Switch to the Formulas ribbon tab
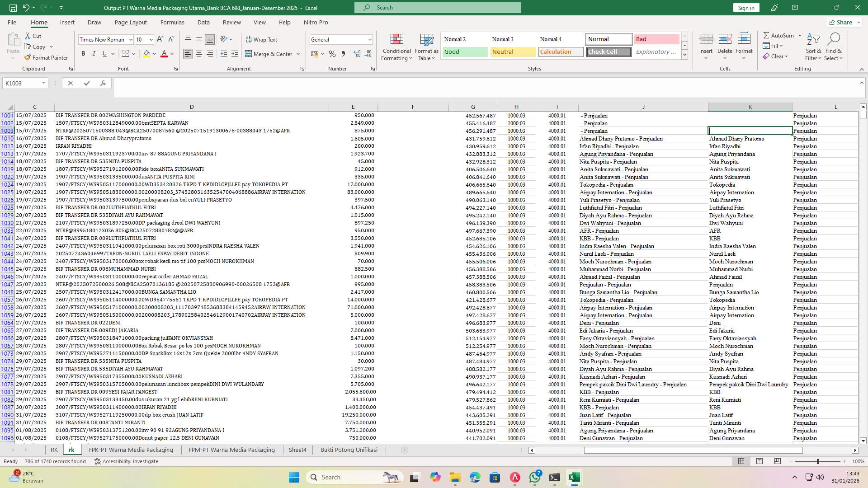 pos(172,22)
